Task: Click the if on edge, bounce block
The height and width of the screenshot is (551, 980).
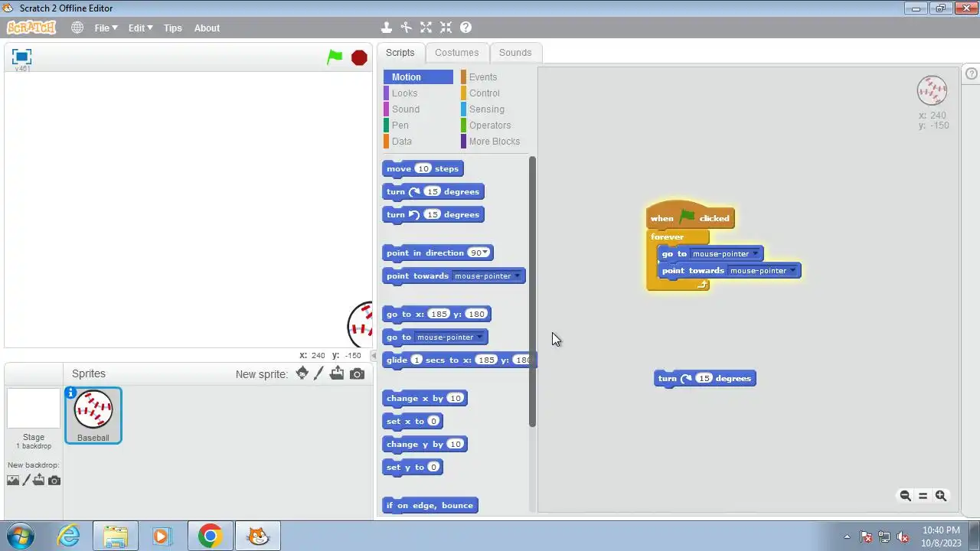Action: [x=430, y=505]
